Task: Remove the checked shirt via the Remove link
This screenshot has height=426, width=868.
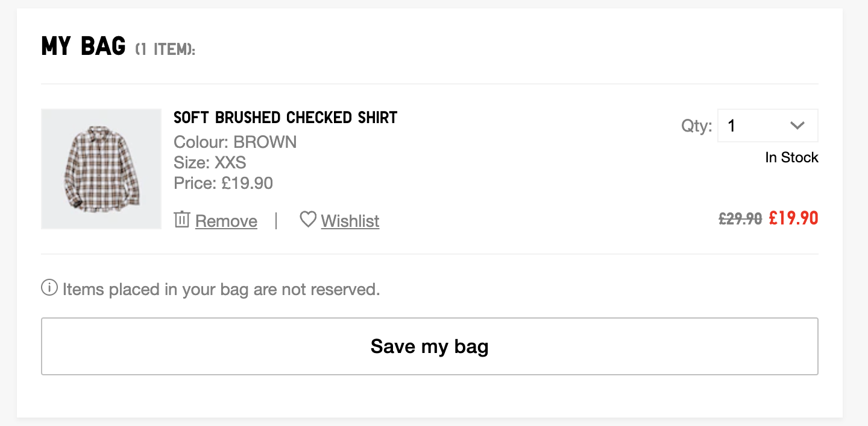Action: (226, 221)
